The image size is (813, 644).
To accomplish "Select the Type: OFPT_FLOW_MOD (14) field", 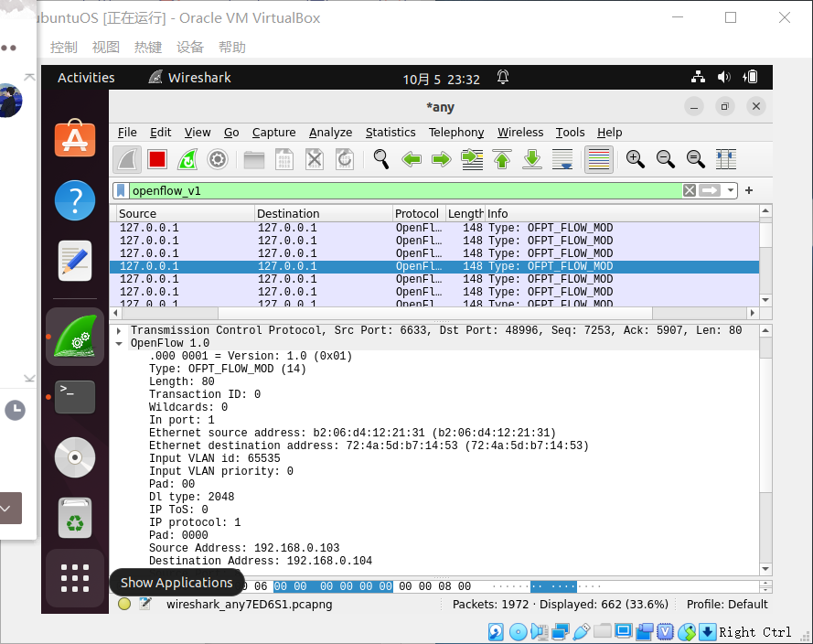I will (228, 369).
